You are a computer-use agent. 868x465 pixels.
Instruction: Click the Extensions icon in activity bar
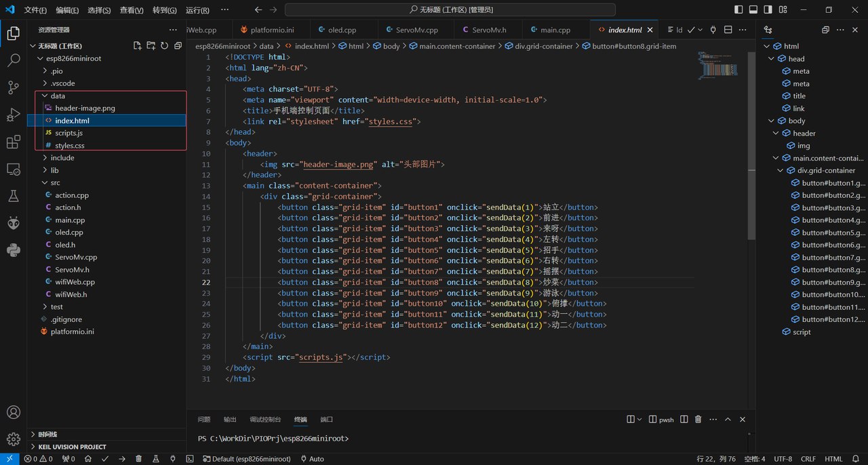13,142
